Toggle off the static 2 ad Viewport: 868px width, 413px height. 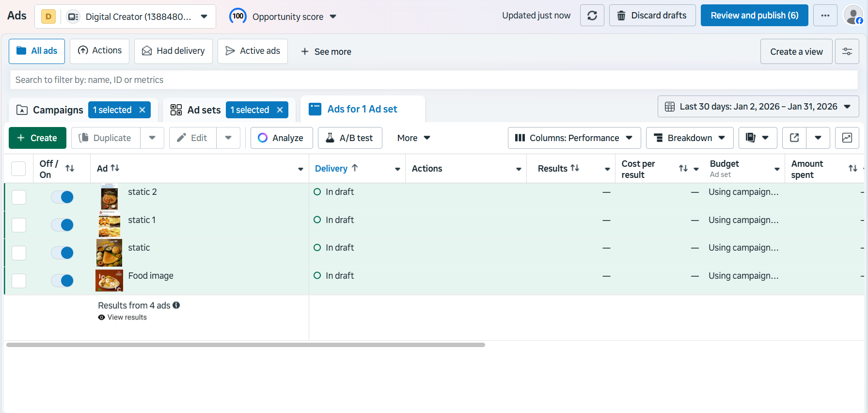tap(63, 197)
